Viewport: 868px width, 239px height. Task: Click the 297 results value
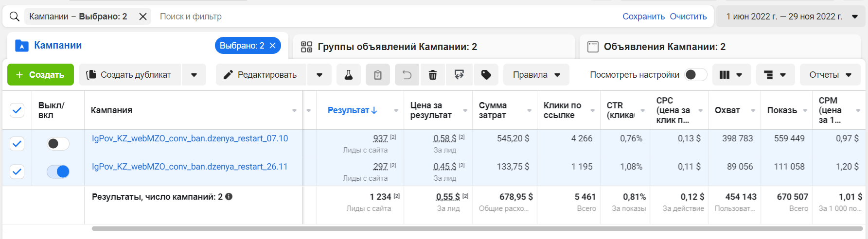click(x=380, y=167)
